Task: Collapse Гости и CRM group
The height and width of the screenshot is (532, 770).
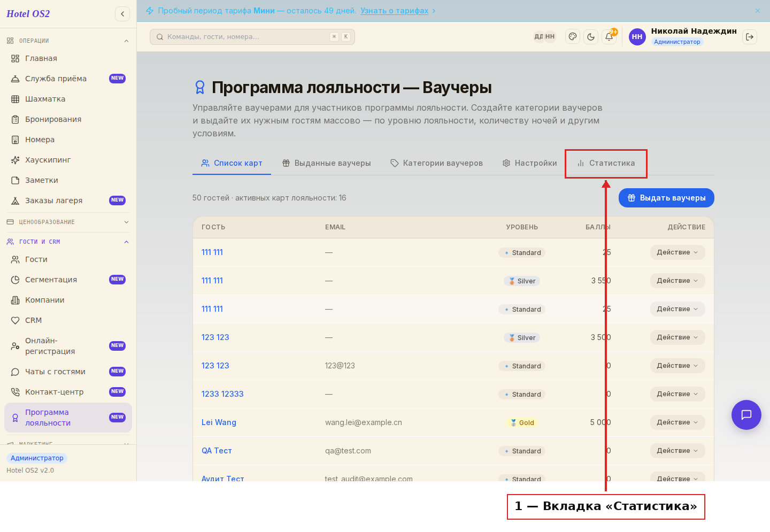Action: click(68, 242)
